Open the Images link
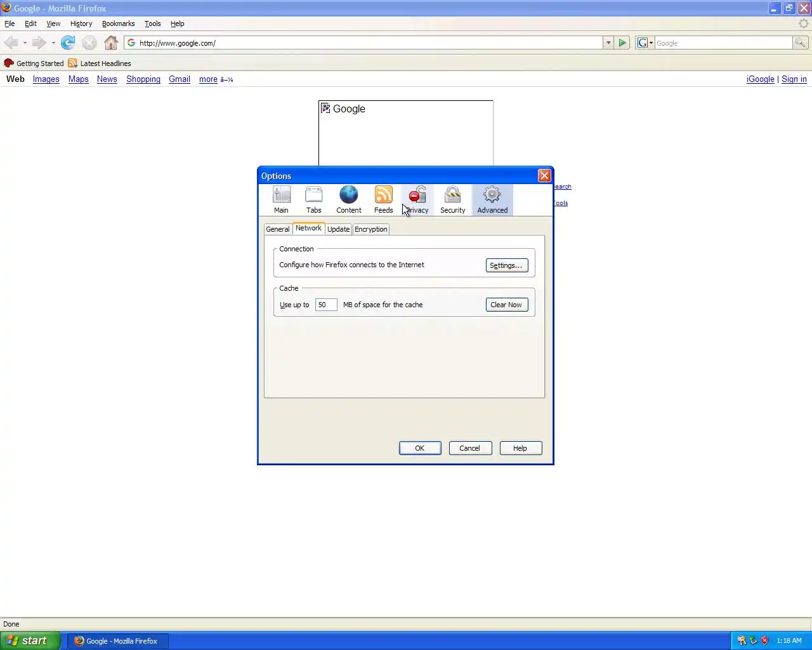Viewport: 812px width, 650px height. coord(46,79)
